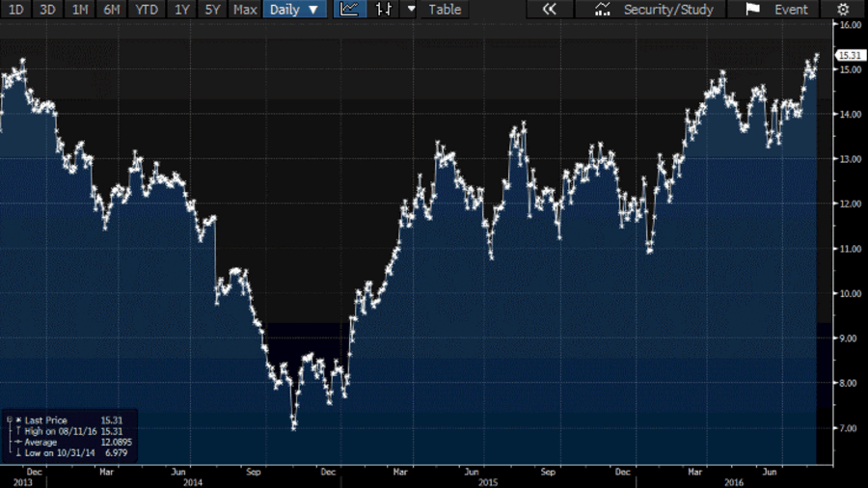Click the Event flag icon
The image size is (868, 488).
click(752, 10)
